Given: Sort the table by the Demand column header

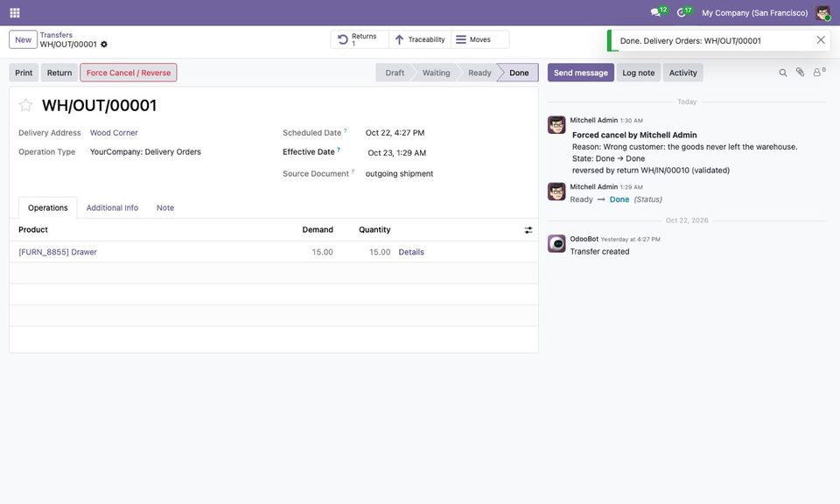Looking at the screenshot, I should (x=318, y=230).
